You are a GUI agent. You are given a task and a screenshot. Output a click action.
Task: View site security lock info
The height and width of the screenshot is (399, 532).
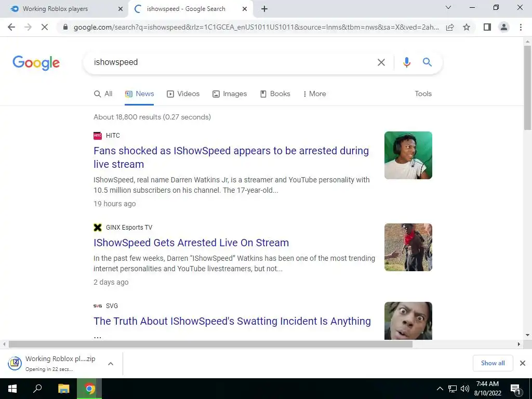tap(65, 27)
